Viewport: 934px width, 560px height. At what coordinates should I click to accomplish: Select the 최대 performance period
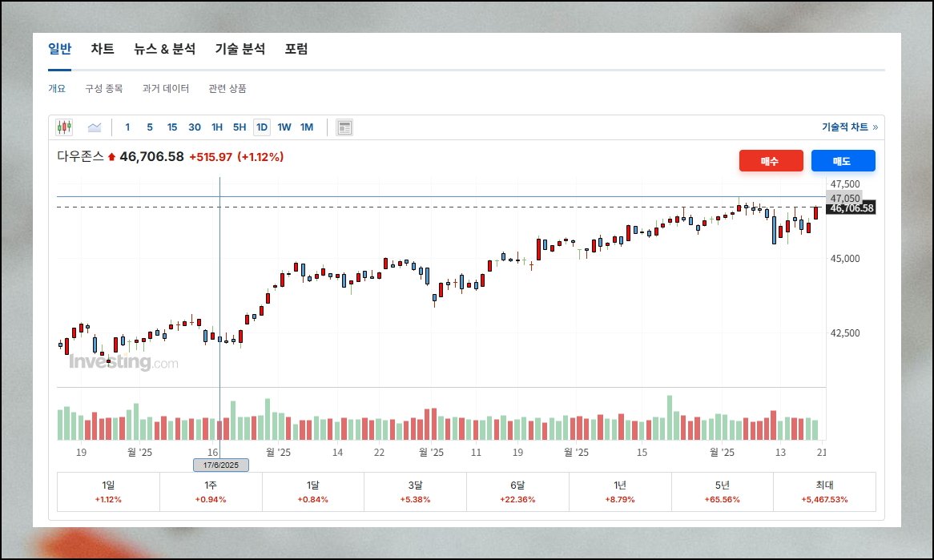(x=824, y=492)
